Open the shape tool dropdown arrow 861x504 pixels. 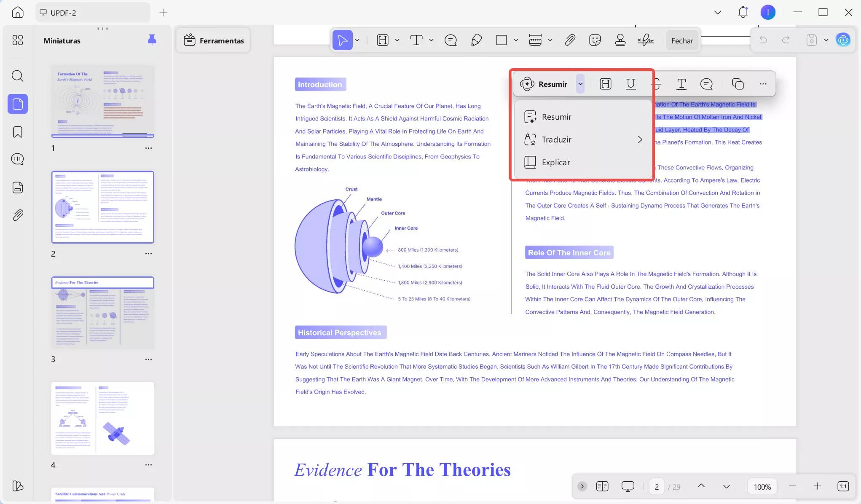516,40
